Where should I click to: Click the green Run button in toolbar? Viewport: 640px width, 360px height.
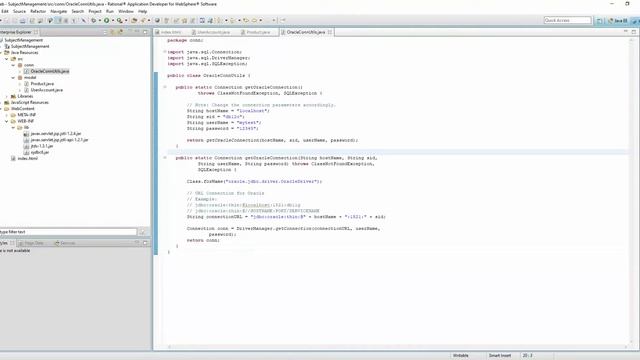point(107,20)
